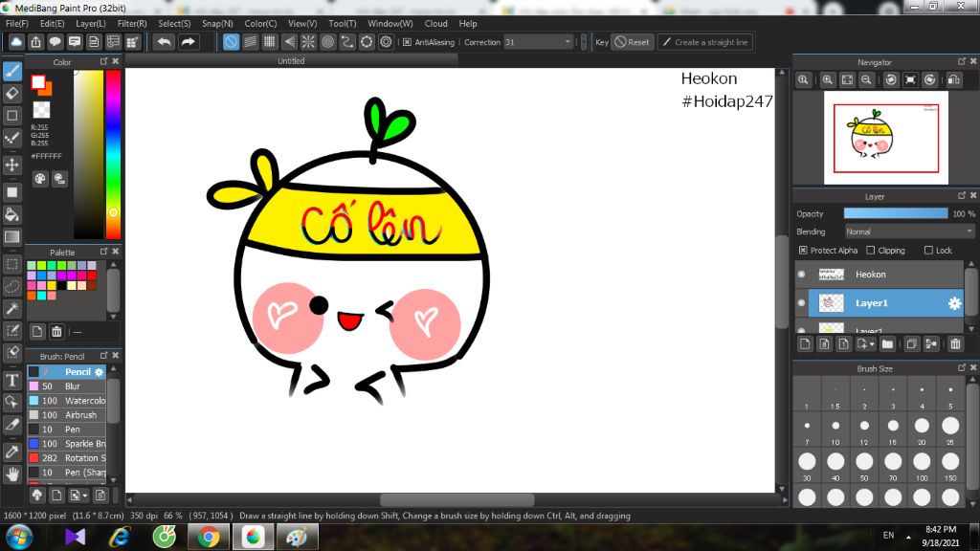
Task: Adjust the layer Opacity slider
Action: pyautogui.click(x=896, y=213)
